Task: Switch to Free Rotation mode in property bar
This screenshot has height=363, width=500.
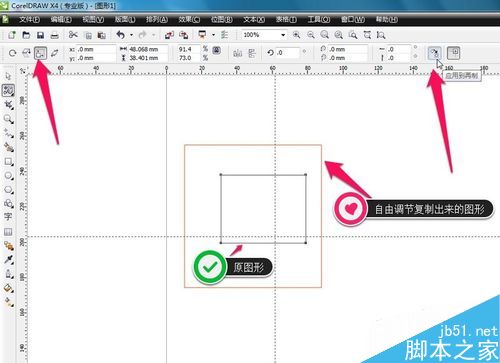Action: point(13,53)
